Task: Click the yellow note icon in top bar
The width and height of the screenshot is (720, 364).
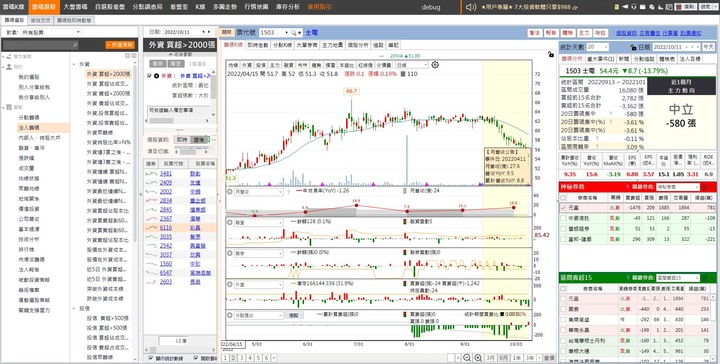Action: coord(617,7)
